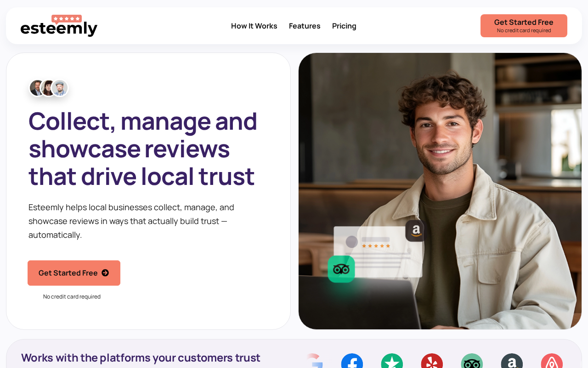Click the first customer avatar
588x368 pixels.
(x=37, y=88)
